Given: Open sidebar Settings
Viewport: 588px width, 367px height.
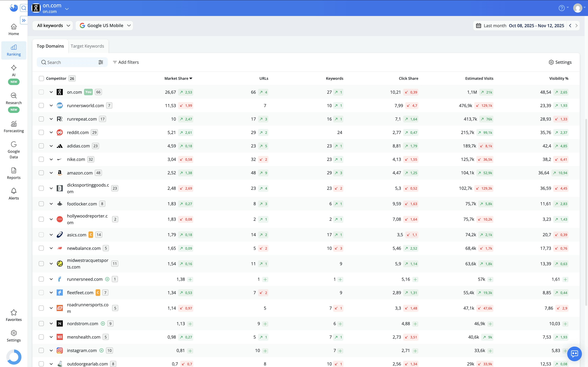Looking at the screenshot, I should click(14, 336).
